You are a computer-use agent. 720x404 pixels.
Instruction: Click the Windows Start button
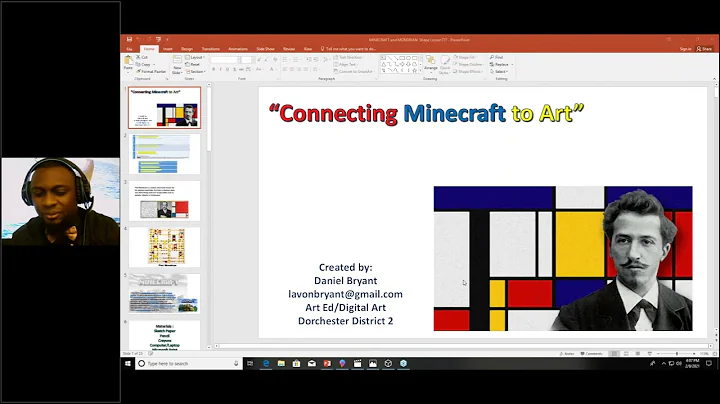point(128,363)
